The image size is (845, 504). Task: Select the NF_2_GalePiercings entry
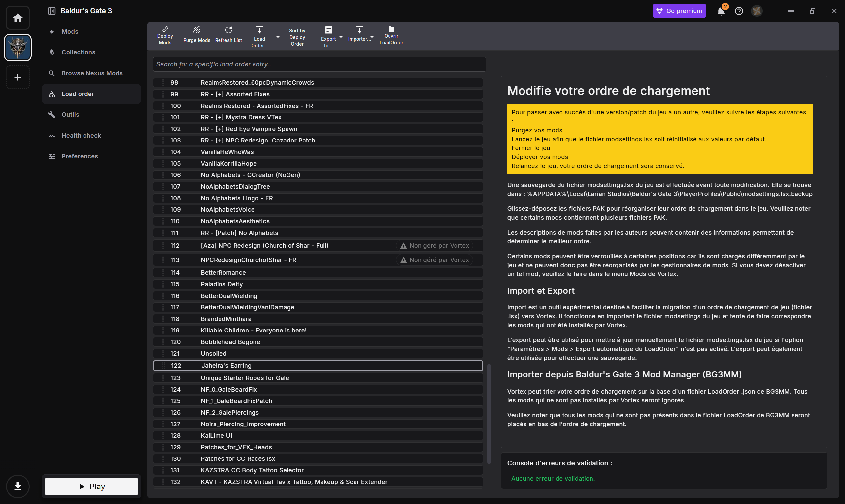(x=318, y=413)
